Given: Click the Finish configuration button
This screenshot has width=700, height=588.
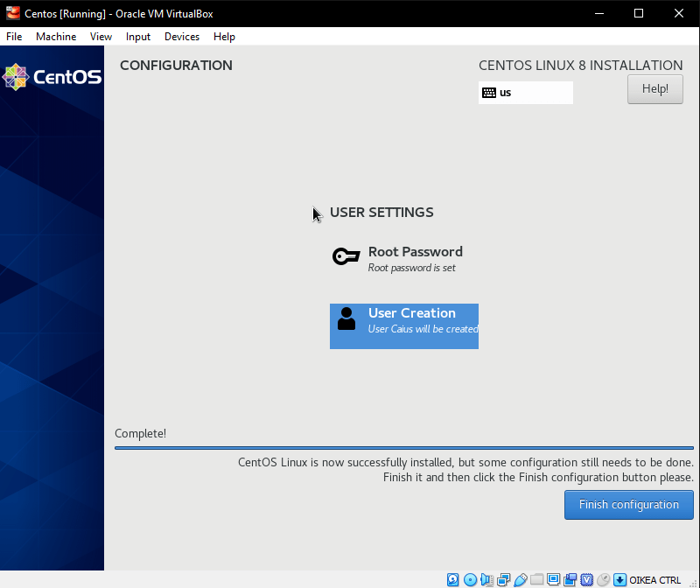Looking at the screenshot, I should (628, 505).
